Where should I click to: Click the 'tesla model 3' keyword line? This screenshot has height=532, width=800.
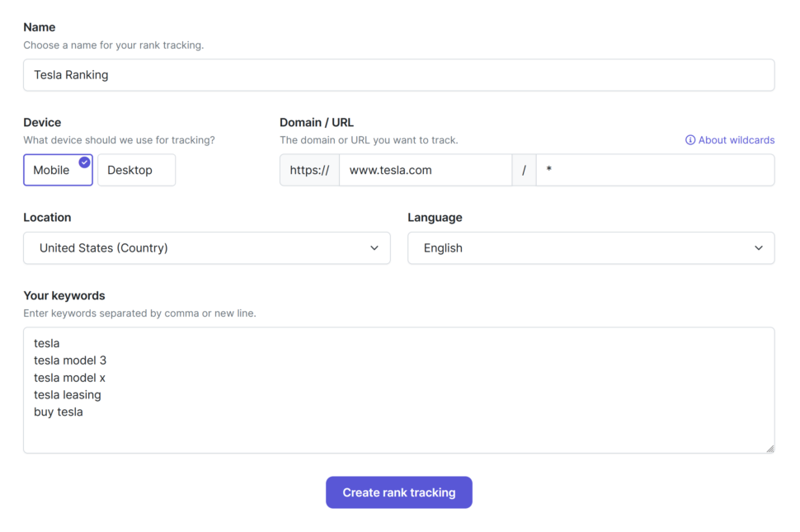point(70,360)
